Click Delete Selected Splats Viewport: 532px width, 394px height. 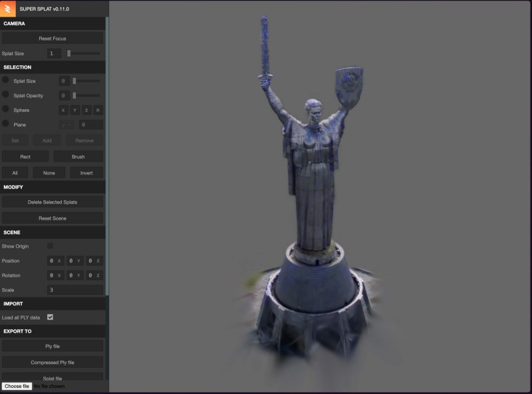click(53, 202)
